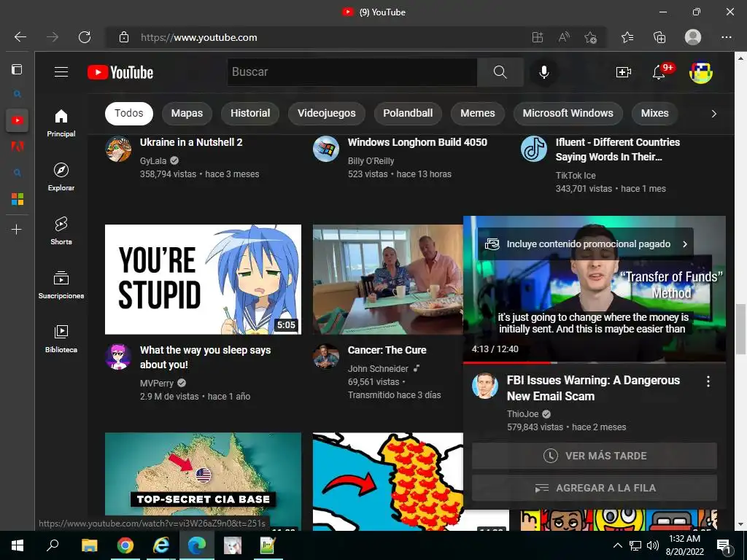
Task: Open the account avatar menu
Action: coord(701,72)
